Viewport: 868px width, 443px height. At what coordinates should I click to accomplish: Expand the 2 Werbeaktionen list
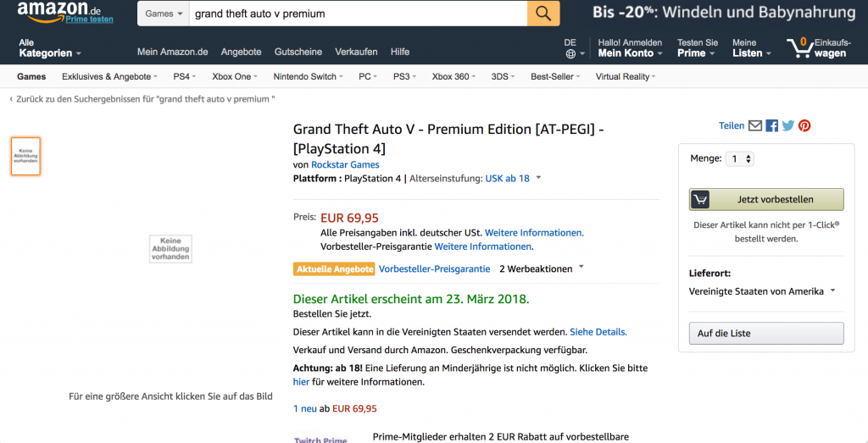tap(541, 269)
